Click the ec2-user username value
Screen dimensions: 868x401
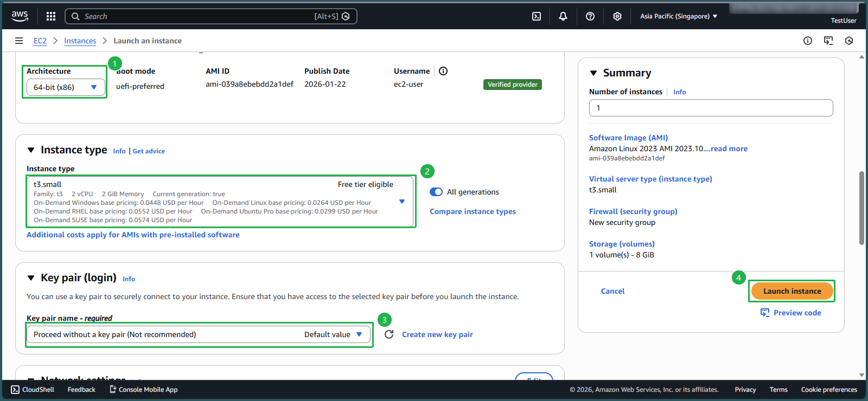click(409, 84)
